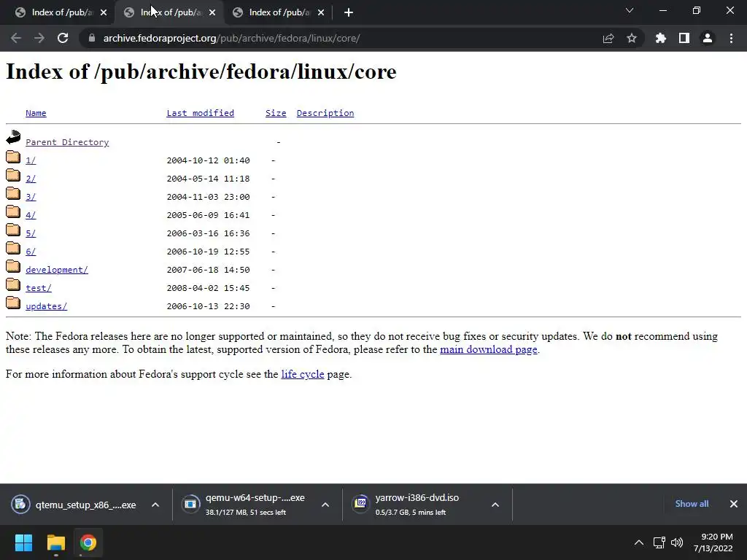Click the folder icon for 6/
Screen dimensions: 747x560
(x=13, y=248)
